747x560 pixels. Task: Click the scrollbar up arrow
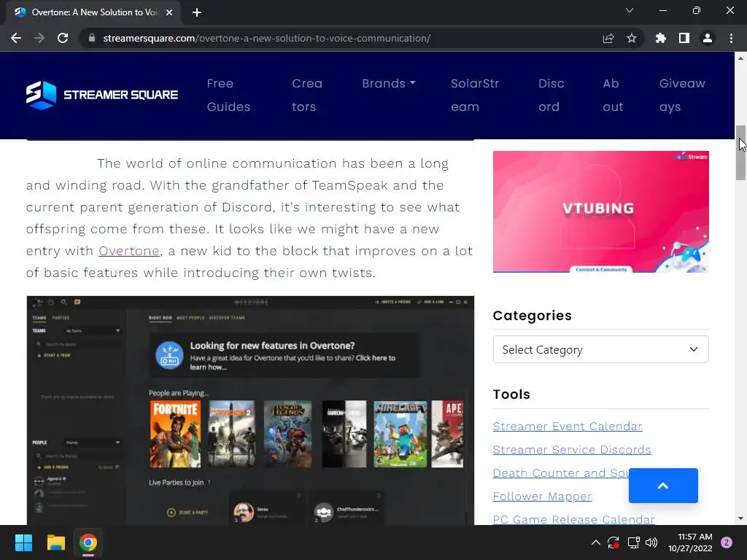pos(740,58)
